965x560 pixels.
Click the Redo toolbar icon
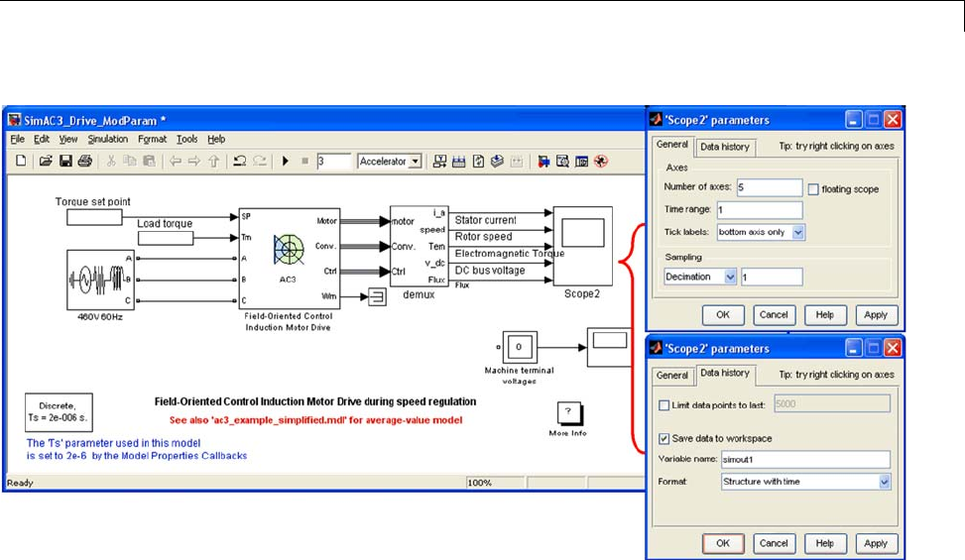[x=260, y=161]
